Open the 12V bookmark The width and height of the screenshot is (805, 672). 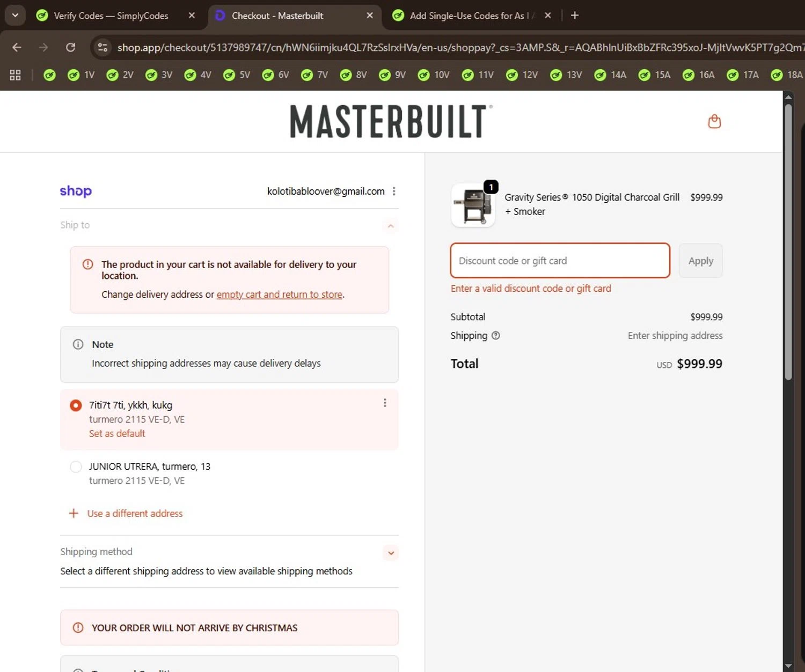click(522, 75)
